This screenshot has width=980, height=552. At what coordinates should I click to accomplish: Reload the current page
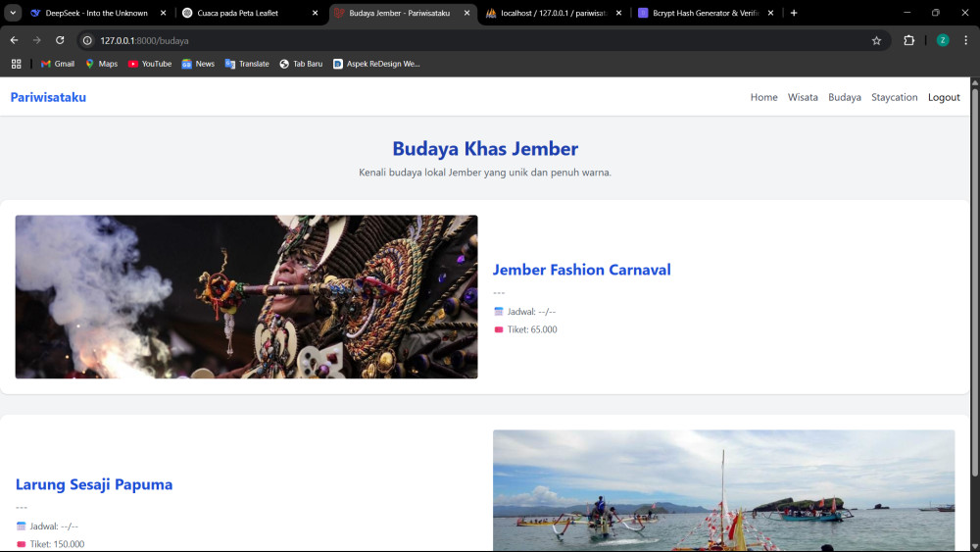(x=60, y=40)
